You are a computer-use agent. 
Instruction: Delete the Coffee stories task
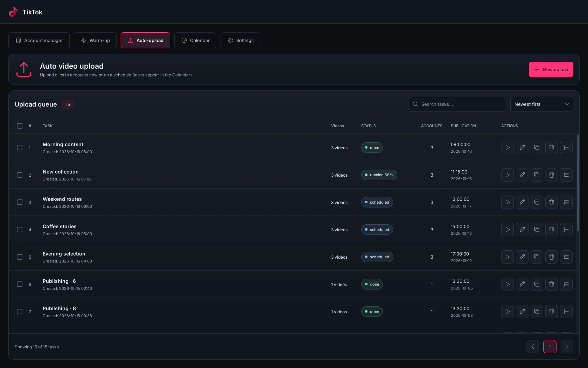click(x=552, y=230)
